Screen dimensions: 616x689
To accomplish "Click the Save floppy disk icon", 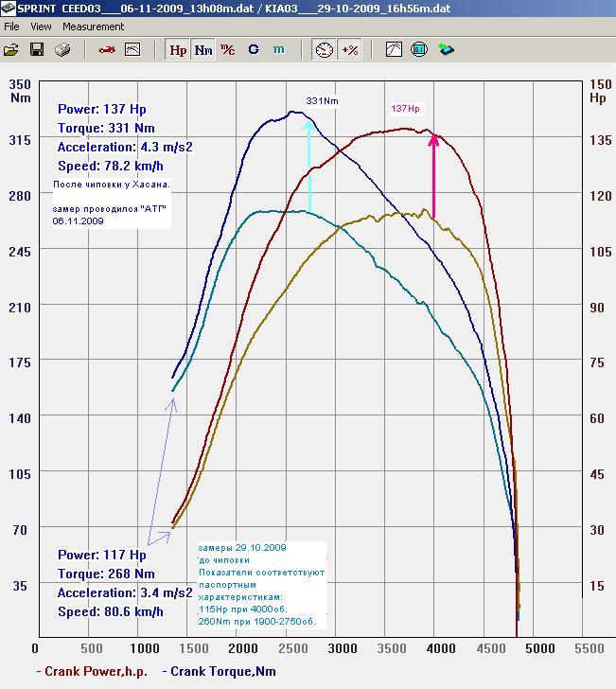I will [37, 49].
